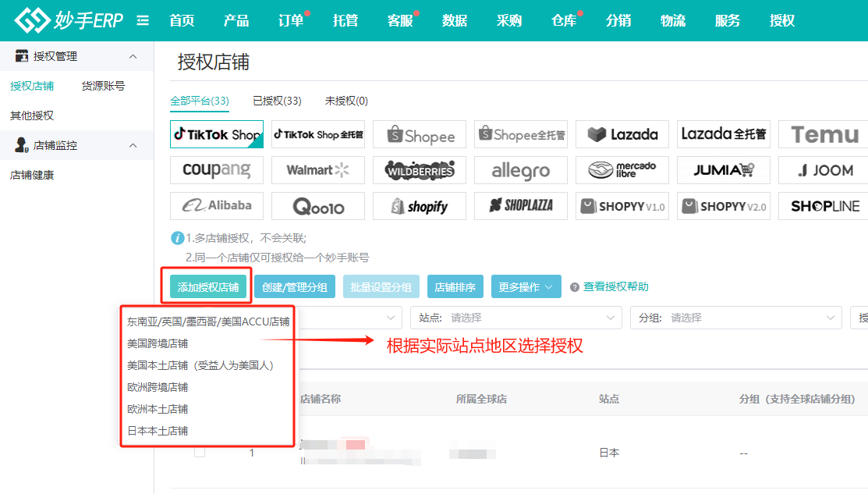This screenshot has height=494, width=868.
Task: Select the JUMIA platform tile
Action: (724, 170)
